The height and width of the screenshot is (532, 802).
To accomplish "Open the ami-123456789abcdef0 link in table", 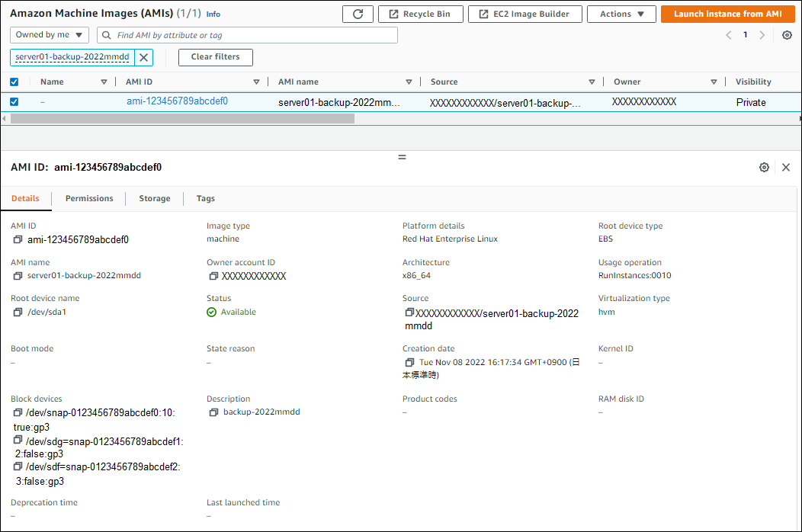I will (x=177, y=101).
